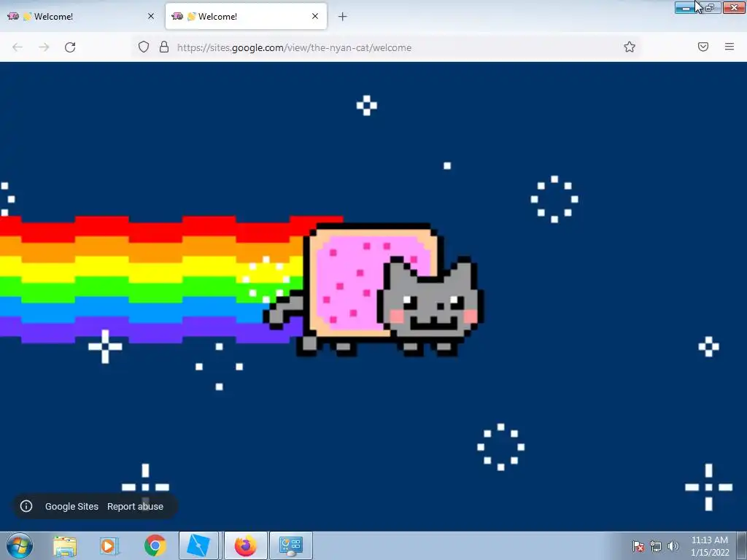
Task: Open the clock showing 11:13 AM
Action: [x=710, y=546]
